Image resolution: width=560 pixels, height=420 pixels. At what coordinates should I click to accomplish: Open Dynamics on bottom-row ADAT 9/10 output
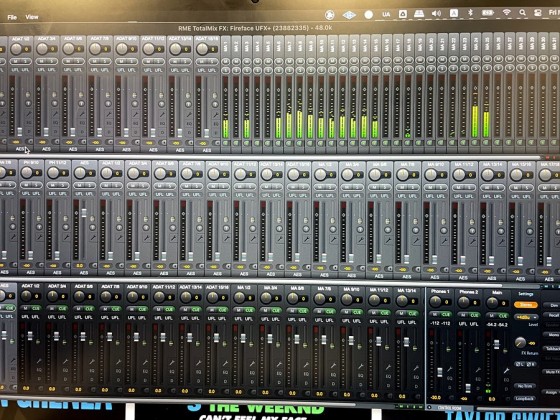pos(146,379)
